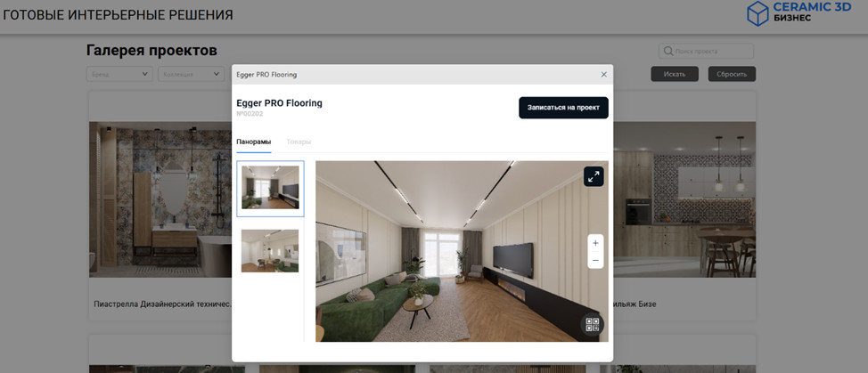Click the Сбросить button
This screenshot has height=373, width=868.
tap(732, 74)
